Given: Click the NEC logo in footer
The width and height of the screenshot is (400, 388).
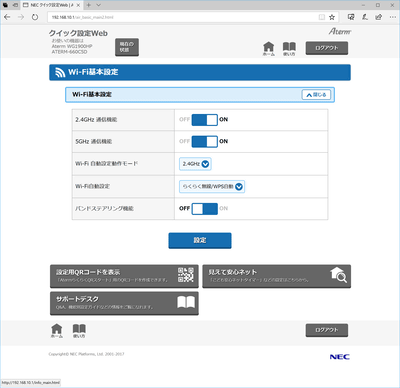Looking at the screenshot, I should (x=340, y=357).
